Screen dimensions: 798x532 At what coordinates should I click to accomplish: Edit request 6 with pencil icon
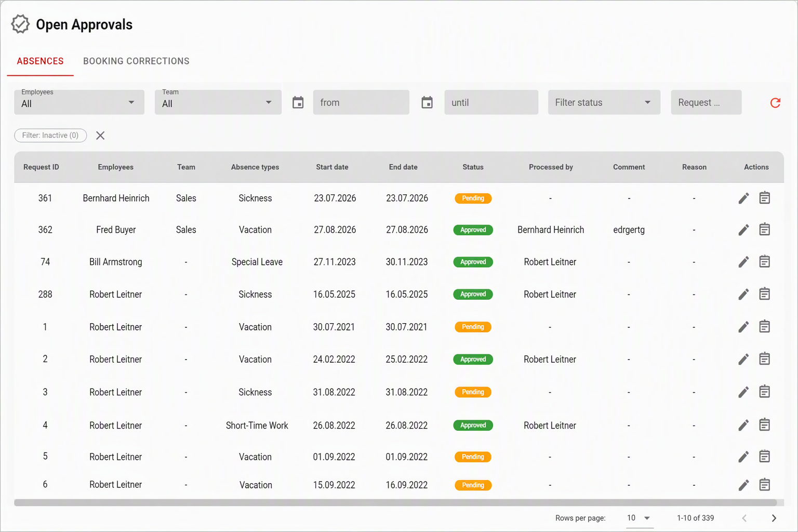click(x=743, y=485)
